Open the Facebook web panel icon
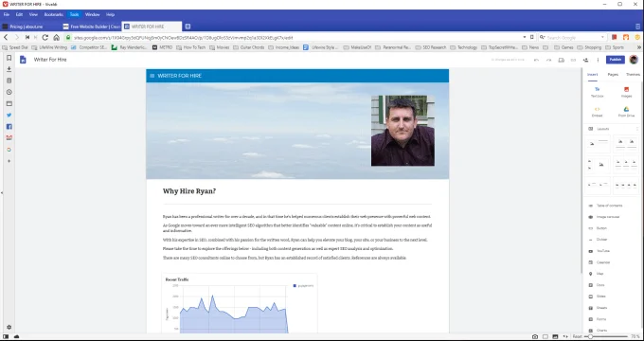 coord(9,127)
